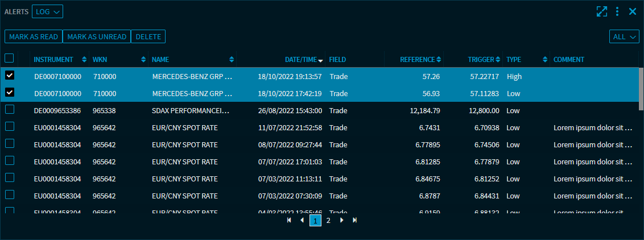Viewport: 644px width, 240px height.
Task: Open the three-dot more options menu
Action: point(617,11)
